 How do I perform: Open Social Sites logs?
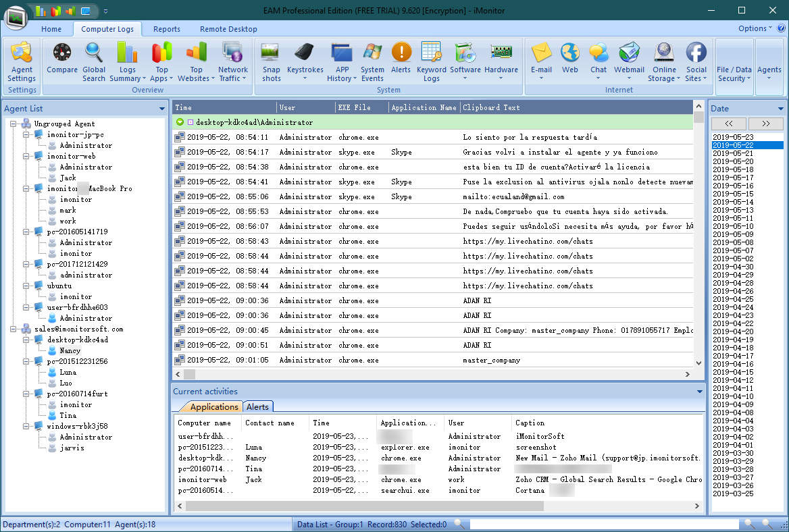696,62
